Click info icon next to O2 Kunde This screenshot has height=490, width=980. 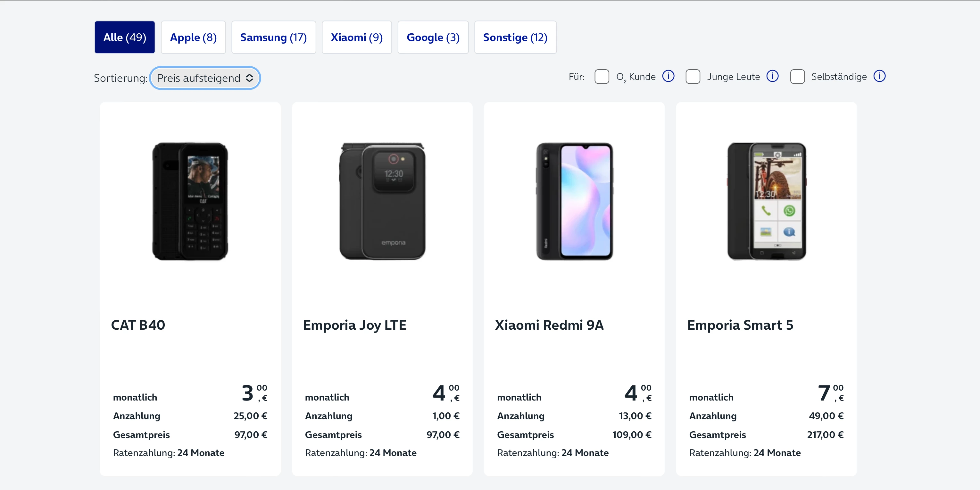pos(668,77)
